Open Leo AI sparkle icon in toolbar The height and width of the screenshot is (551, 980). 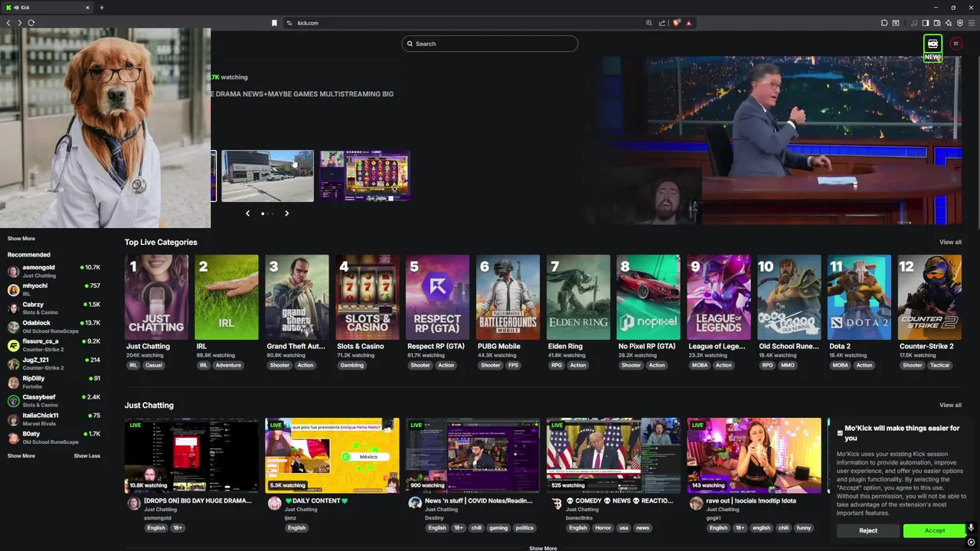(949, 23)
